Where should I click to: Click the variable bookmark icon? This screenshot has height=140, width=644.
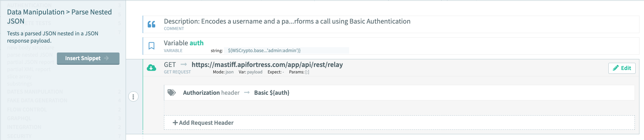coord(151,46)
